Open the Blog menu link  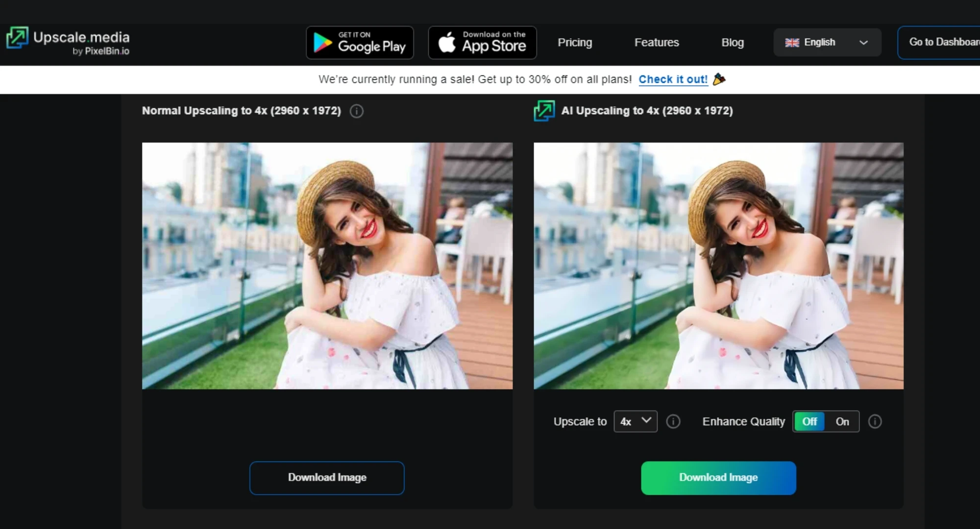[733, 43]
